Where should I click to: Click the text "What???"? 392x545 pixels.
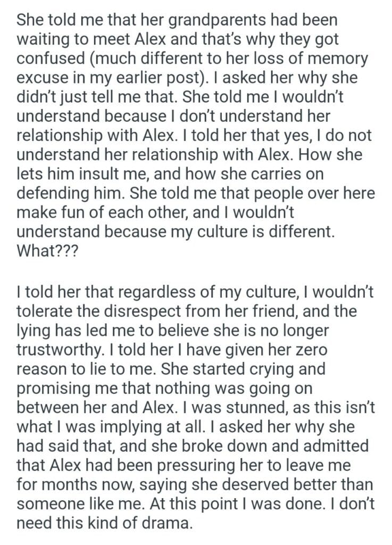point(48,251)
